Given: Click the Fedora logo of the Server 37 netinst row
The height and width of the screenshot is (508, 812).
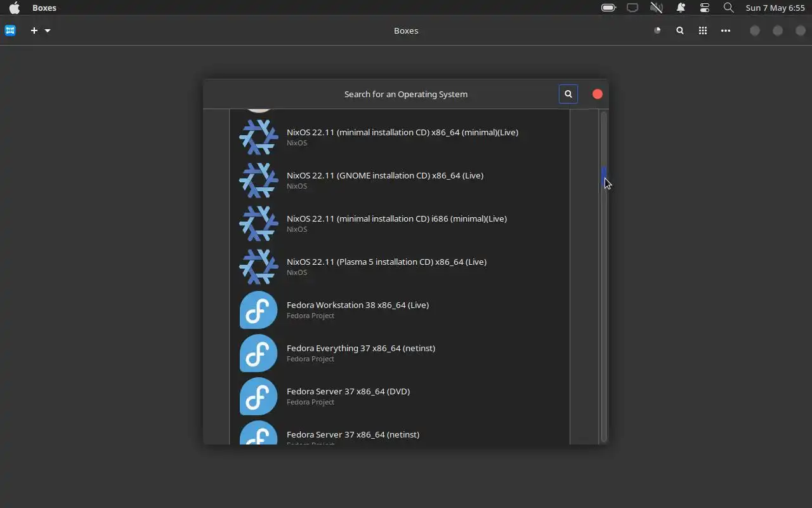Looking at the screenshot, I should coord(259,432).
